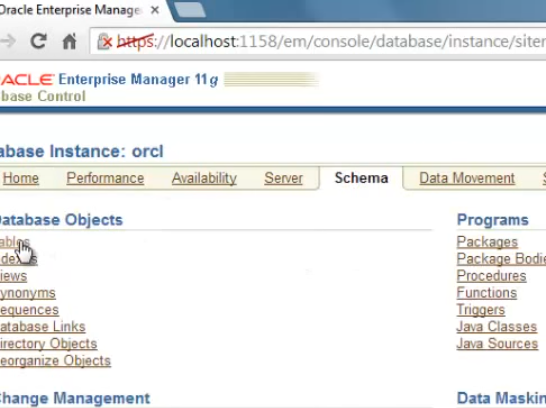Open the Triggers link

[x=481, y=310]
